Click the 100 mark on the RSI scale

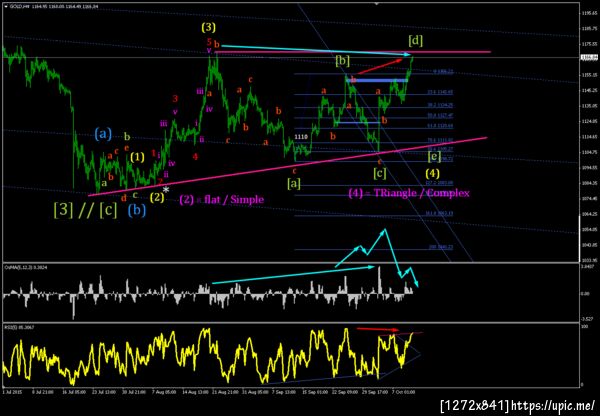tap(584, 327)
